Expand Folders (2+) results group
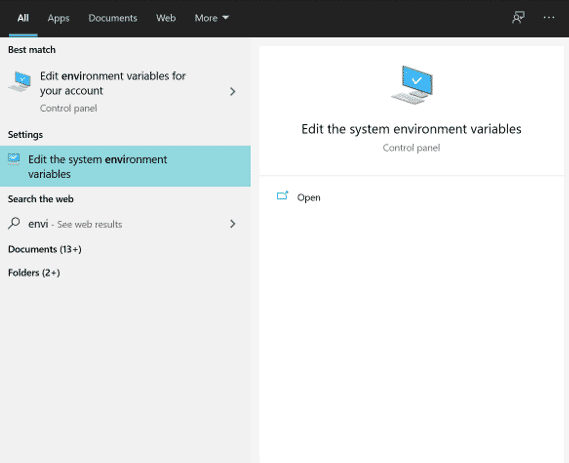569x463 pixels. (34, 273)
